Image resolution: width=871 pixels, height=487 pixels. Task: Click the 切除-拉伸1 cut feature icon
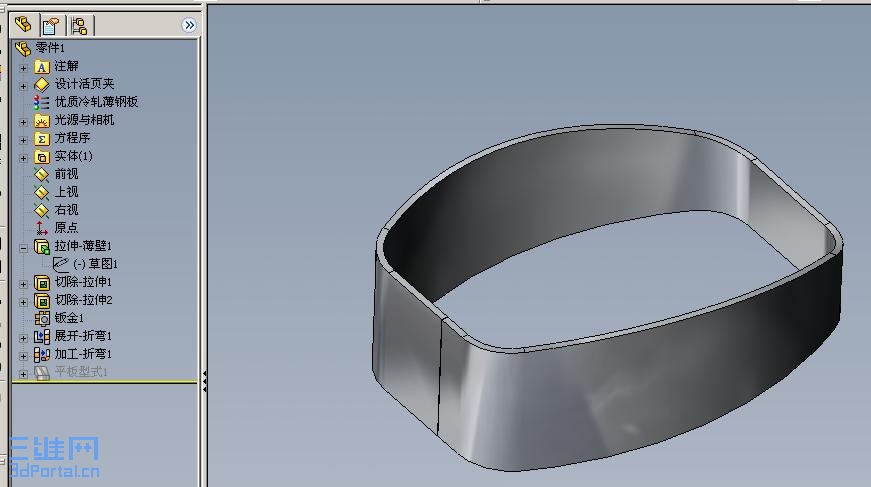42,283
